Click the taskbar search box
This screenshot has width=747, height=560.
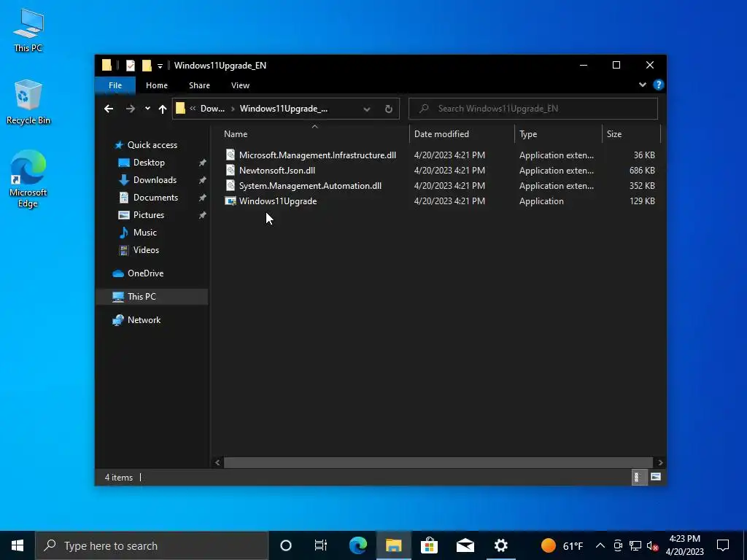point(152,545)
